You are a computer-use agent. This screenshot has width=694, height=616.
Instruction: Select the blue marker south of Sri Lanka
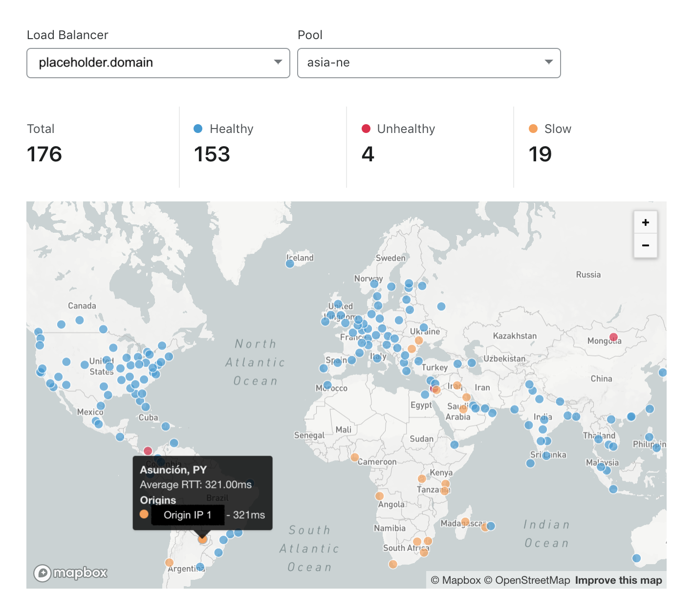[530, 463]
